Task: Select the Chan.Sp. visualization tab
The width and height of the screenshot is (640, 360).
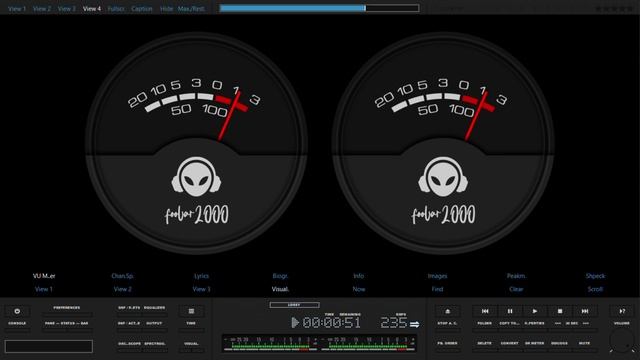Action: [x=122, y=276]
